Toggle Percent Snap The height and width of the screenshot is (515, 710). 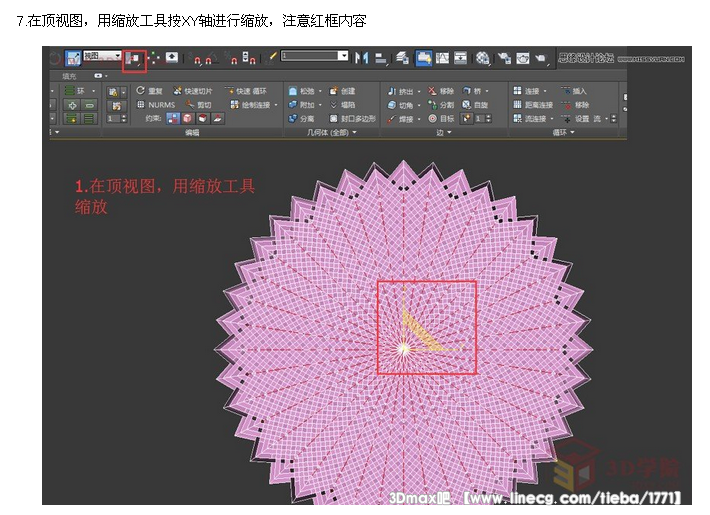[x=232, y=58]
